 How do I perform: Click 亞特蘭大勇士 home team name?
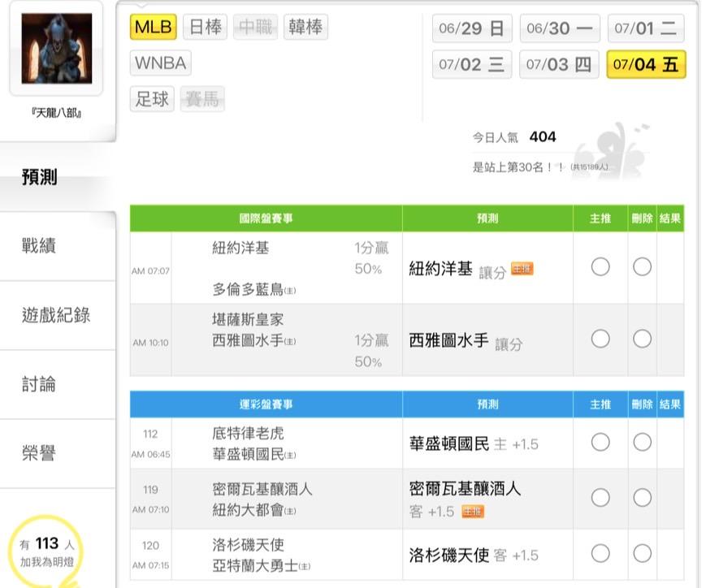[x=261, y=566]
